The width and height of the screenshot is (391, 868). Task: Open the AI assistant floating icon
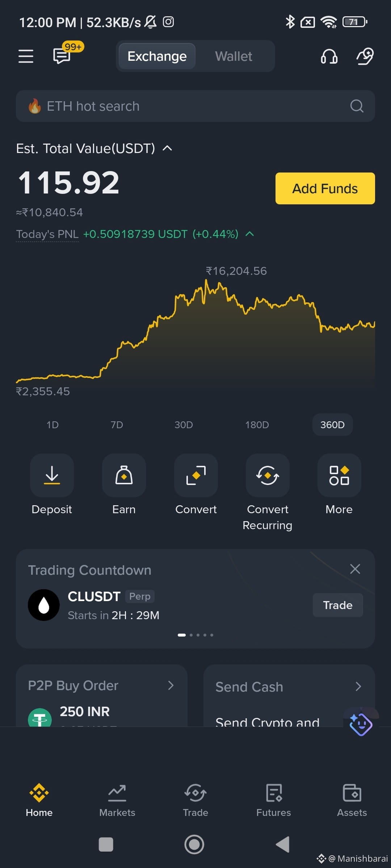[361, 724]
